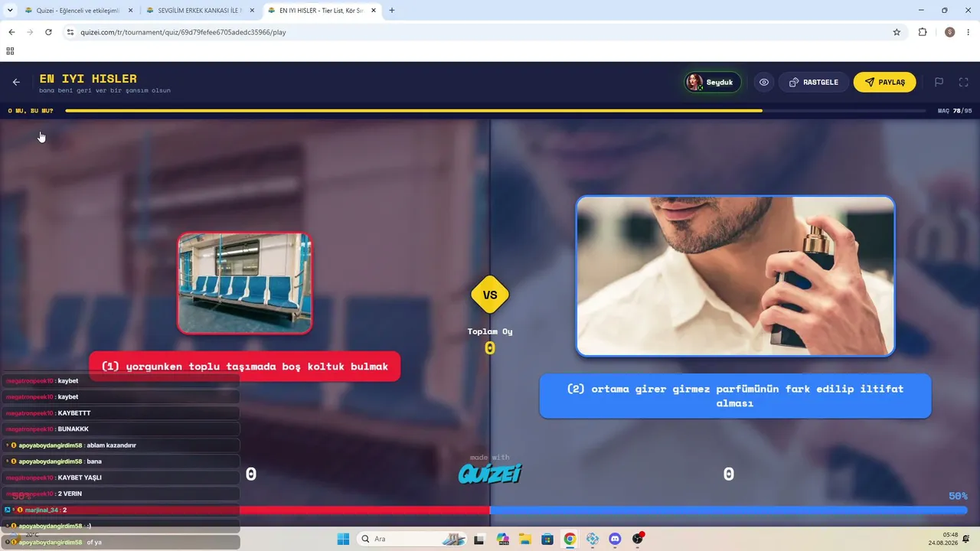Open the Windows Start menu
The height and width of the screenshot is (551, 980).
(x=342, y=539)
